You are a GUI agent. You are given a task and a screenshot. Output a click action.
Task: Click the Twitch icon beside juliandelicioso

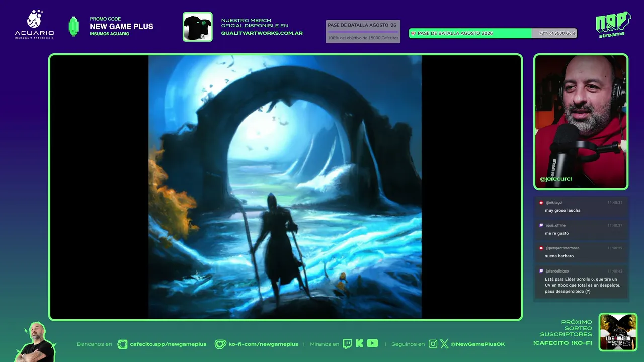[541, 271]
